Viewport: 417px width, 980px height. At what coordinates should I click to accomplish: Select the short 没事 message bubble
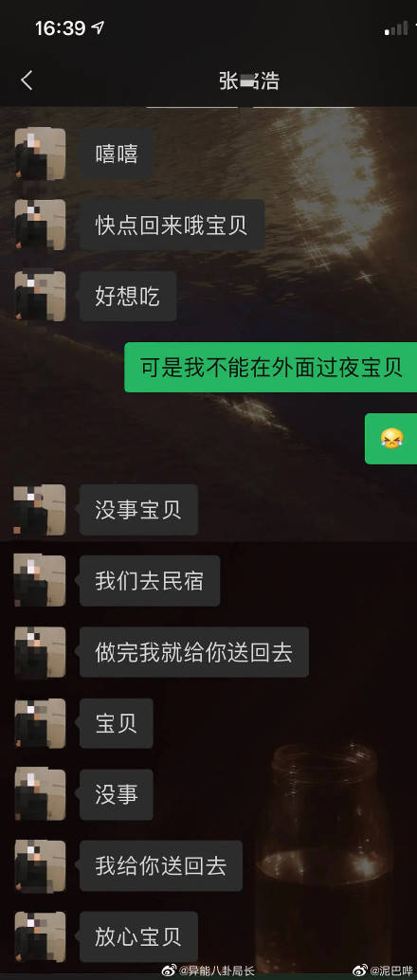[117, 795]
